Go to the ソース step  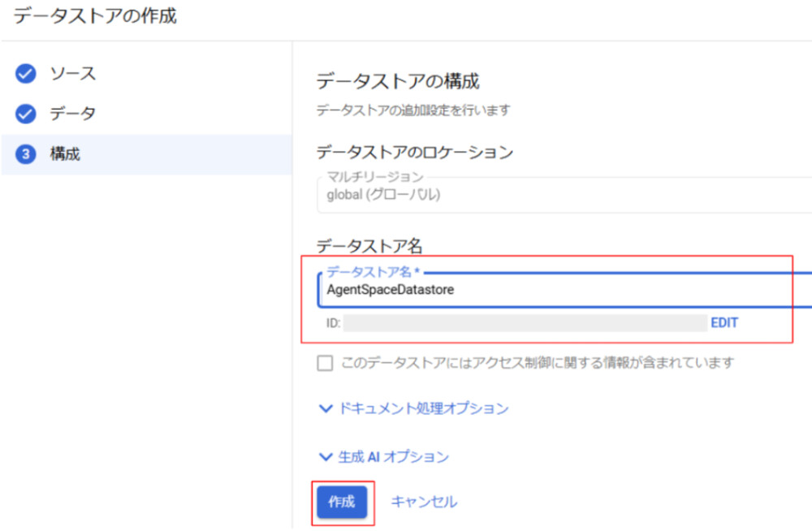(73, 75)
